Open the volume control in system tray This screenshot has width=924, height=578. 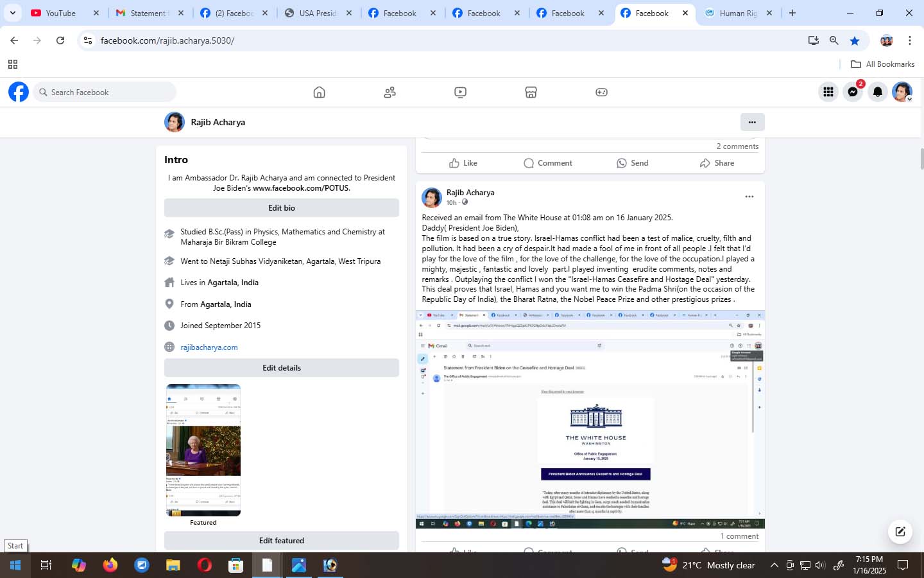click(820, 565)
